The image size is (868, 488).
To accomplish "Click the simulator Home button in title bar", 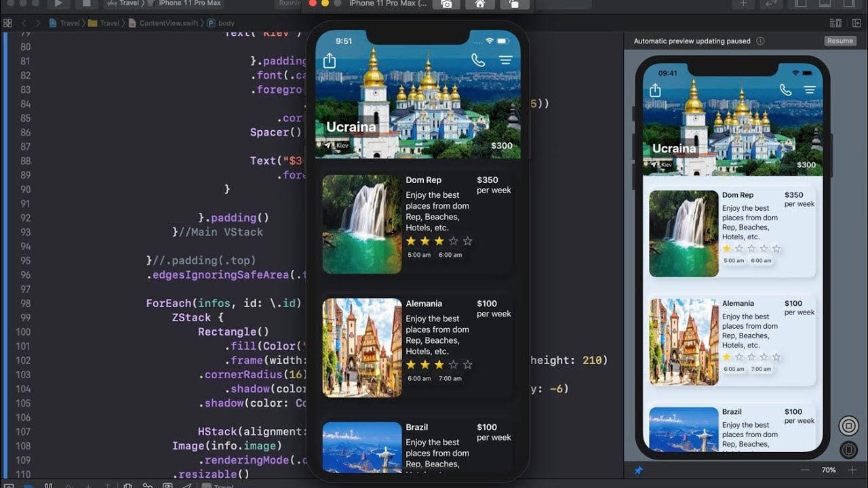I will (480, 4).
